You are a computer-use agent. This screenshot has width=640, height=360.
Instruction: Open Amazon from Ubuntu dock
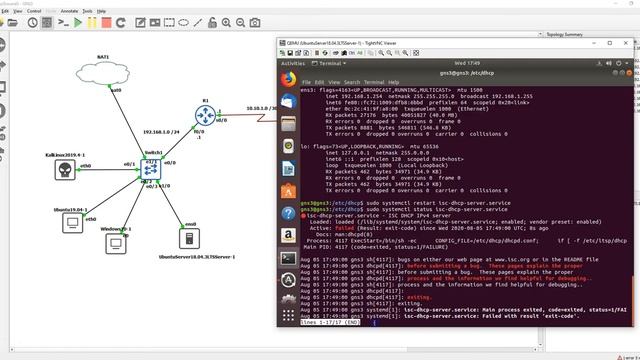pyautogui.click(x=288, y=236)
